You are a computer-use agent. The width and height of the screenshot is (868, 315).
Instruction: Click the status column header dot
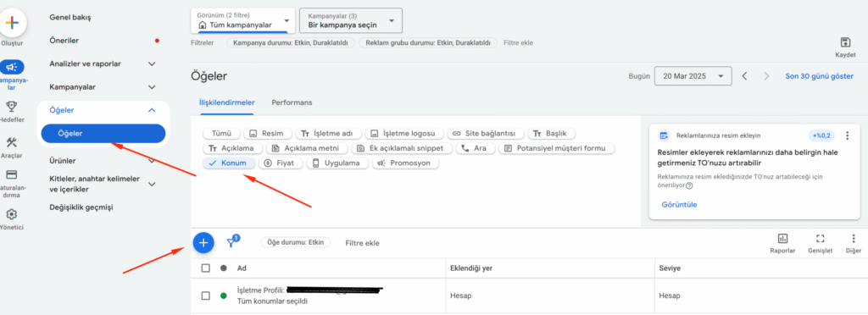224,268
